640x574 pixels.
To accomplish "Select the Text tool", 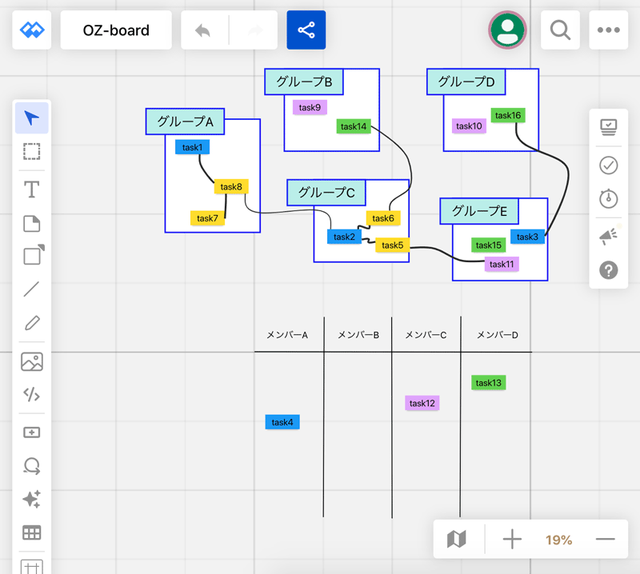I will (32, 189).
